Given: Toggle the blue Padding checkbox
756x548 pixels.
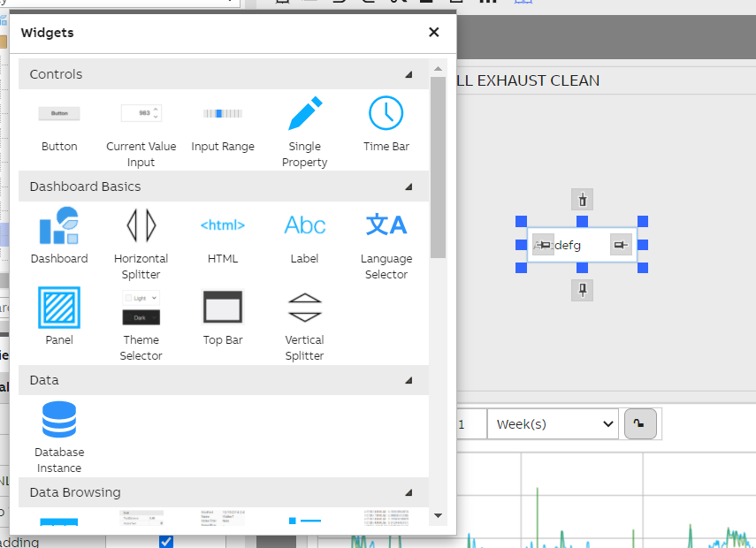Looking at the screenshot, I should tap(165, 543).
